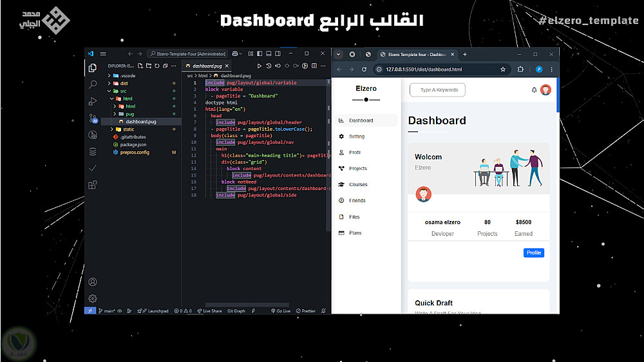Open package.json in Explorer
The height and width of the screenshot is (362, 644).
(141, 145)
